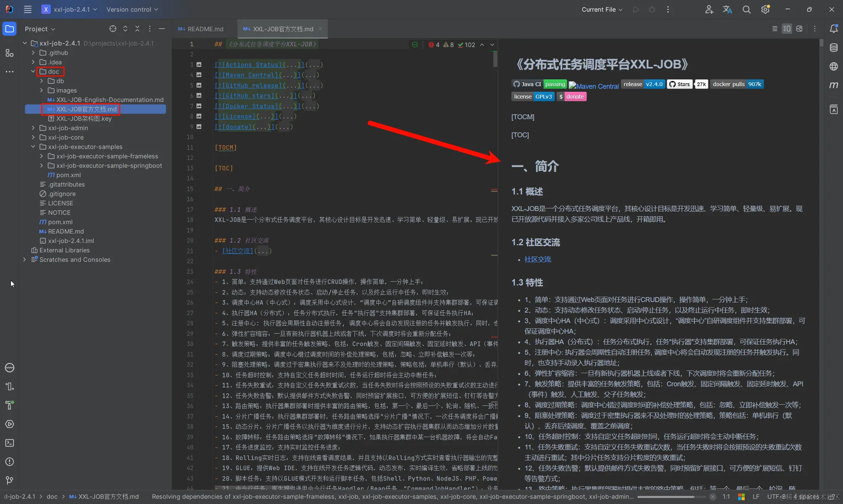The height and width of the screenshot is (504, 843).
Task: Open the Database tool window
Action: (834, 48)
